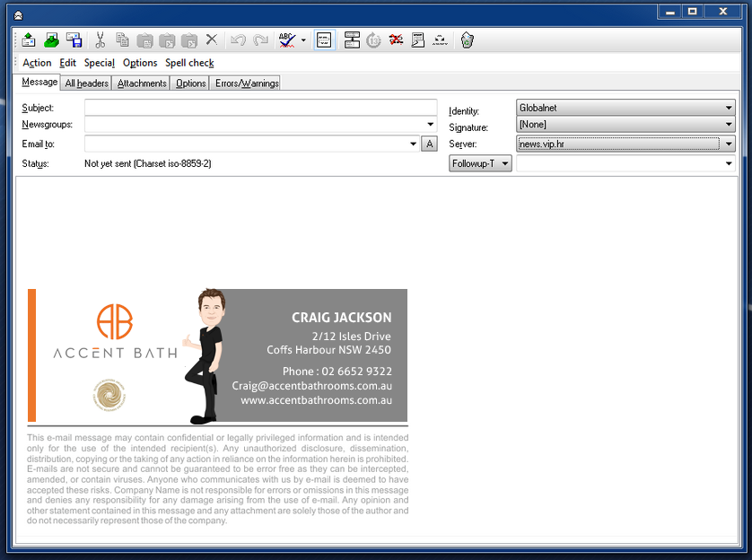Image resolution: width=752 pixels, height=560 pixels.
Task: Click the save message floppy icon
Action: [74, 40]
